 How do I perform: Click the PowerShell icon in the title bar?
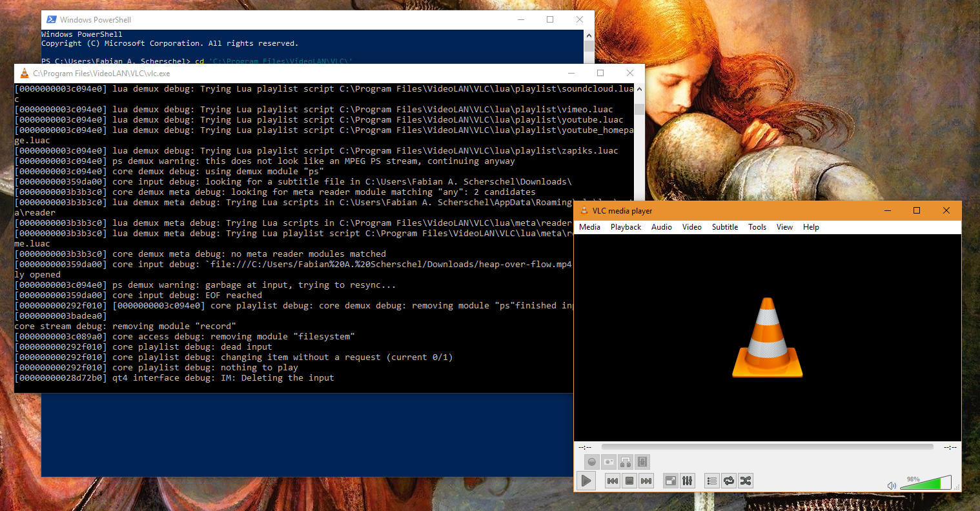click(x=51, y=20)
